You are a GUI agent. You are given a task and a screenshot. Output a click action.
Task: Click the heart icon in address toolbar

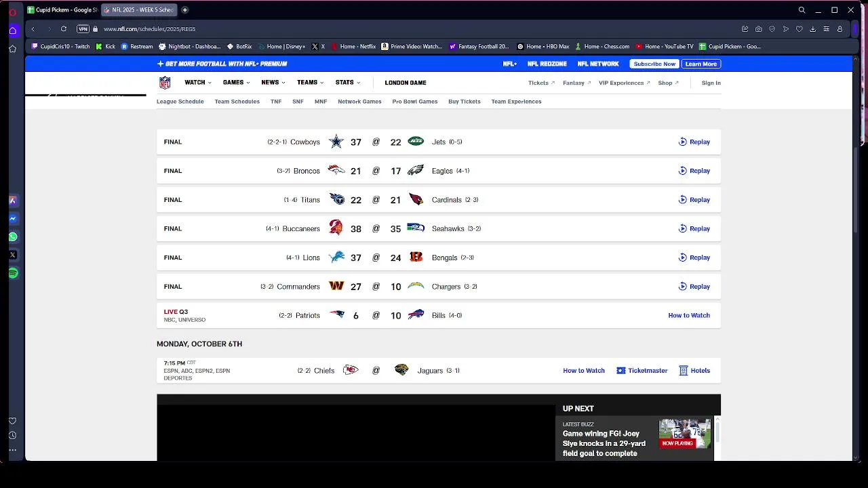[800, 29]
